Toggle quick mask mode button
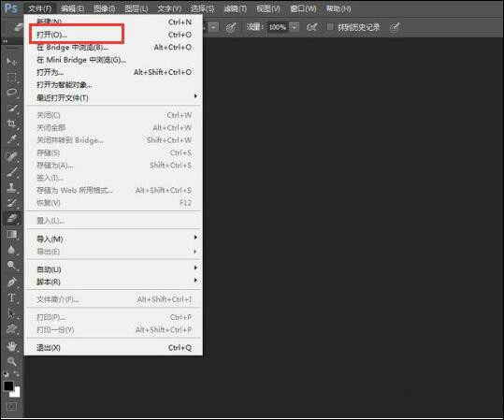The image size is (504, 420). [11, 407]
